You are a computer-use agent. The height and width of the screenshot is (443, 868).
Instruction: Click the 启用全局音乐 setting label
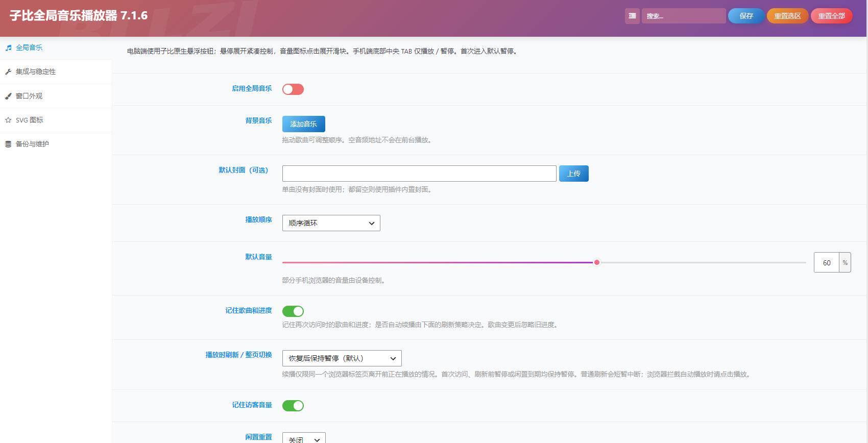click(252, 88)
